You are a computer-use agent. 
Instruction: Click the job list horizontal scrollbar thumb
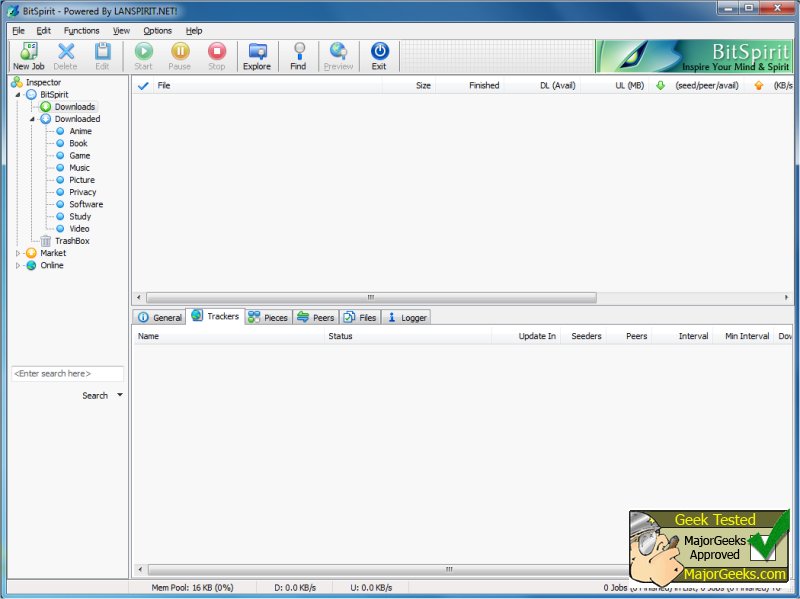[371, 297]
